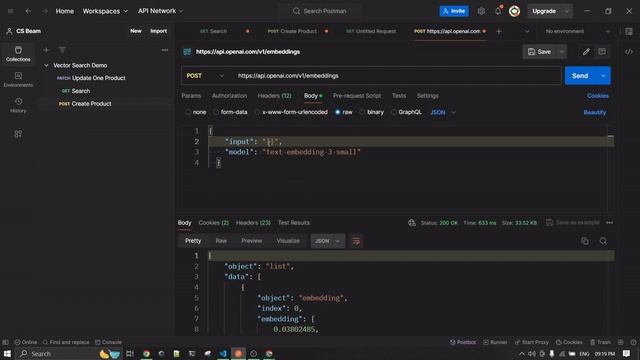Click the Import button

coord(158,31)
